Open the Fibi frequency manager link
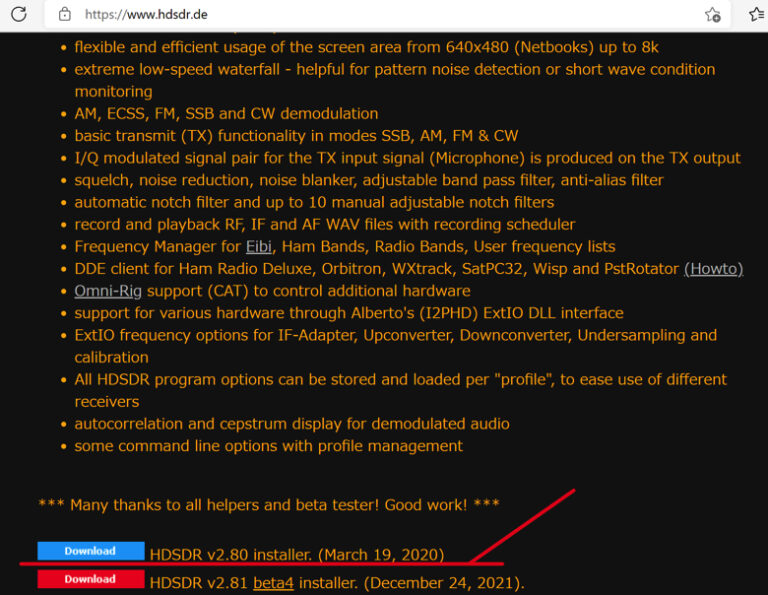Image resolution: width=768 pixels, height=595 pixels. coord(257,246)
